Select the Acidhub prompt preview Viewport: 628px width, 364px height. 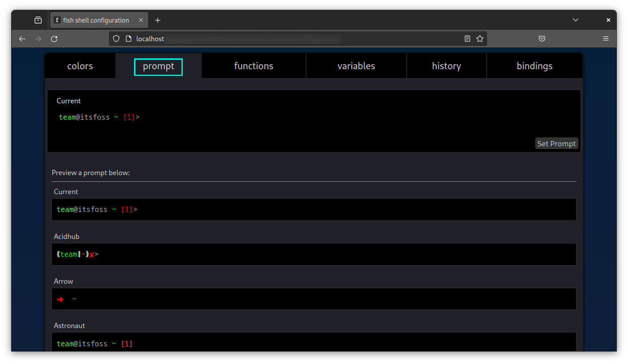[x=314, y=254]
